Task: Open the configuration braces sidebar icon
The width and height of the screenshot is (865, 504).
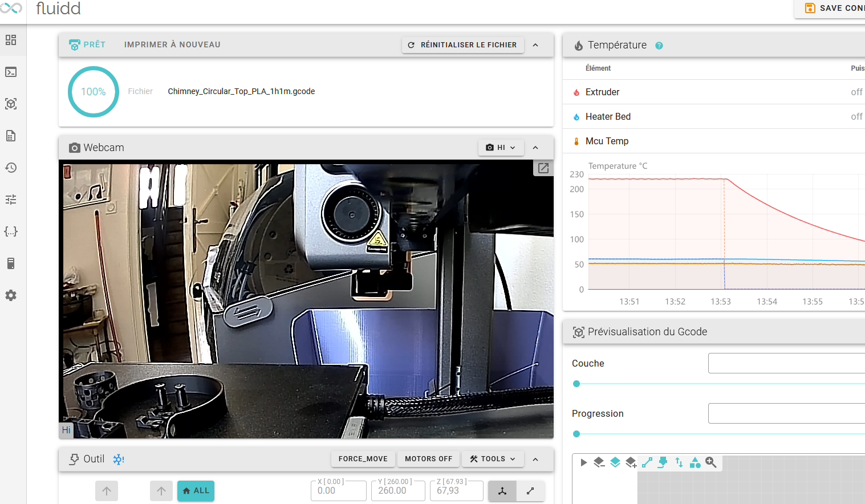Action: [11, 231]
